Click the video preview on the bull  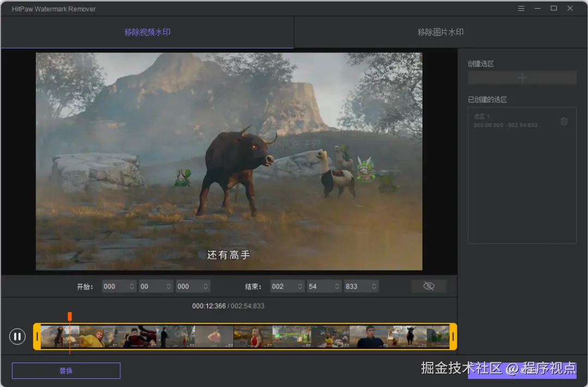pos(238,169)
